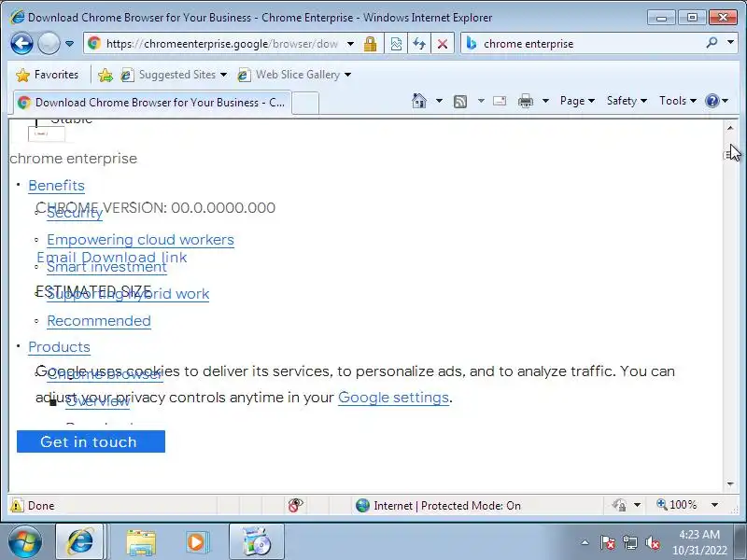The width and height of the screenshot is (747, 560).
Task: Open the Safety menu
Action: 627,101
